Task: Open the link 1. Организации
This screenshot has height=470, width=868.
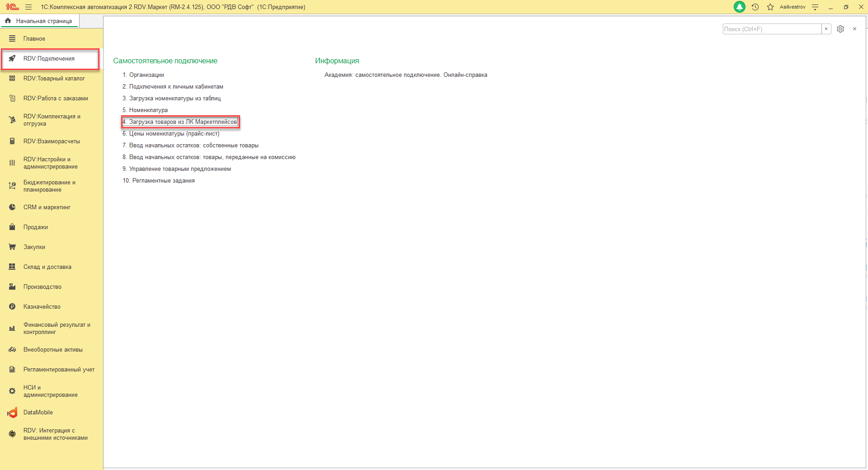Action: 143,75
